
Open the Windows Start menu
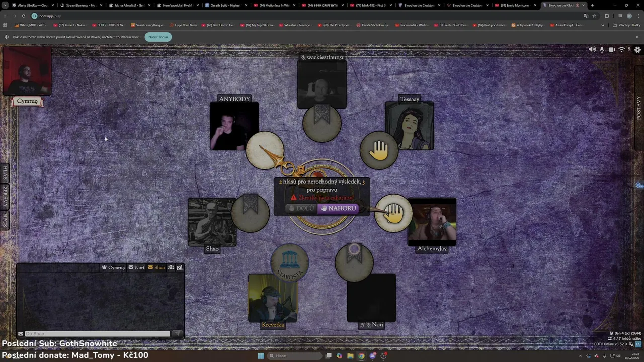click(261, 356)
